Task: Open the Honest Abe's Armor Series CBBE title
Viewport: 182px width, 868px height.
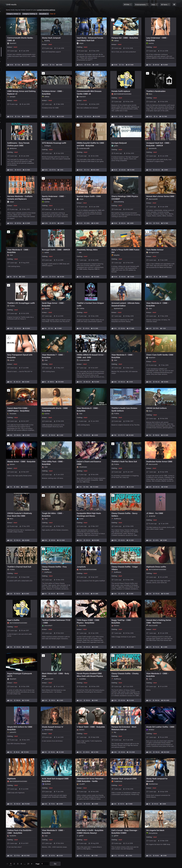Action: tap(160, 196)
